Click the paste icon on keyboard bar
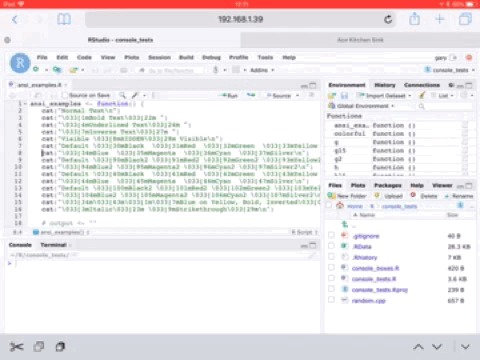The image size is (480, 360). pyautogui.click(x=60, y=347)
